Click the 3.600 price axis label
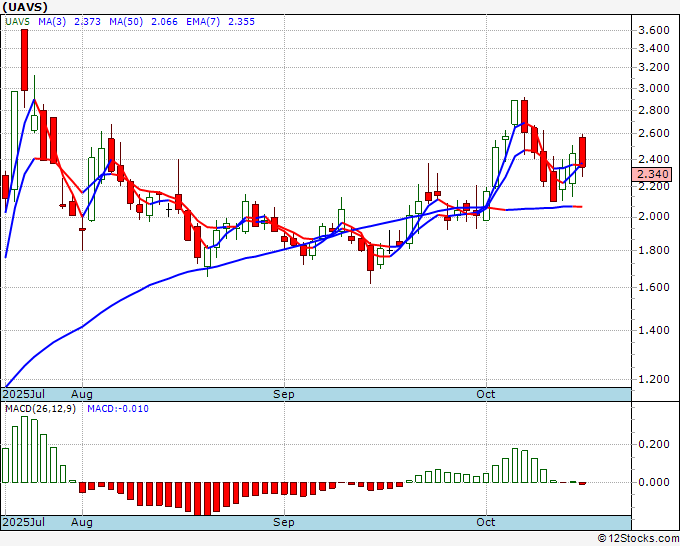 coord(654,30)
